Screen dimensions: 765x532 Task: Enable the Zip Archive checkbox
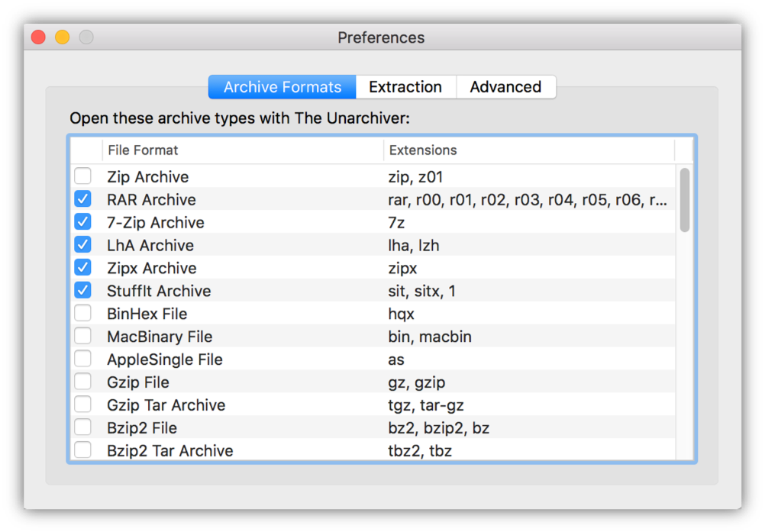point(82,176)
